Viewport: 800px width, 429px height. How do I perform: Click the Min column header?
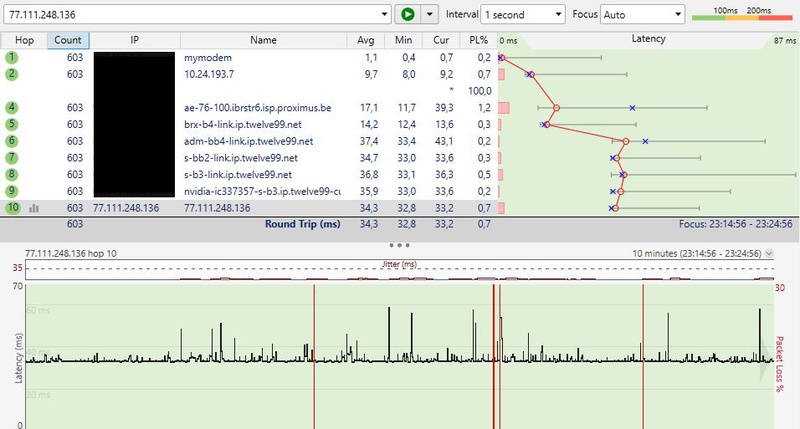pos(403,40)
